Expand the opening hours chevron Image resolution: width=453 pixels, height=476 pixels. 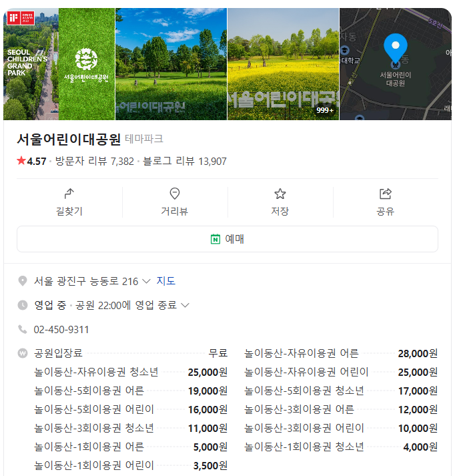click(185, 305)
